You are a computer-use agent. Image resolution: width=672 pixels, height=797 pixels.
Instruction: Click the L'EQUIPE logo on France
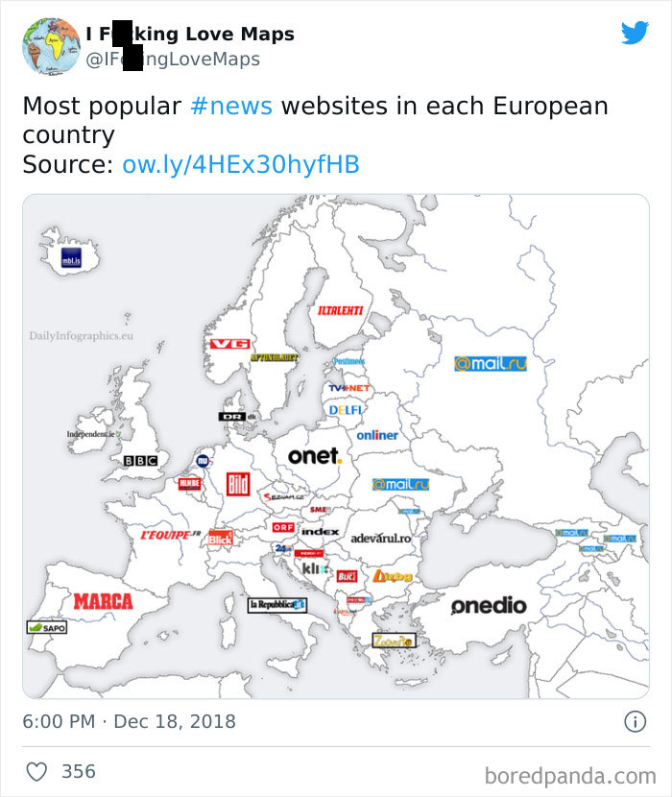click(171, 535)
